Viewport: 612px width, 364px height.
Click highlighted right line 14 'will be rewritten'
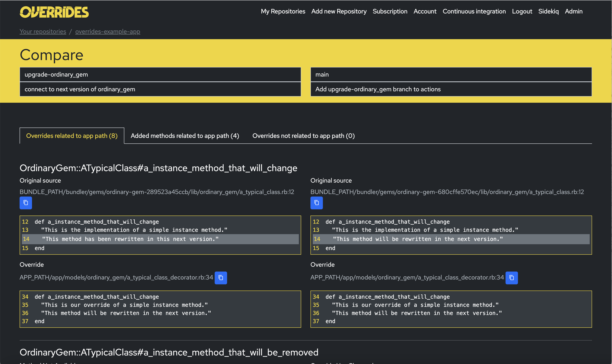point(451,239)
